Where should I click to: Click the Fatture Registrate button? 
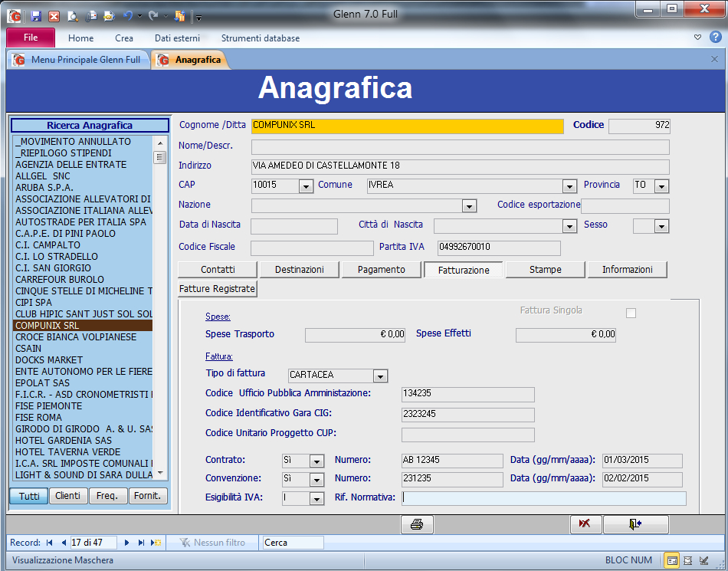tap(218, 289)
